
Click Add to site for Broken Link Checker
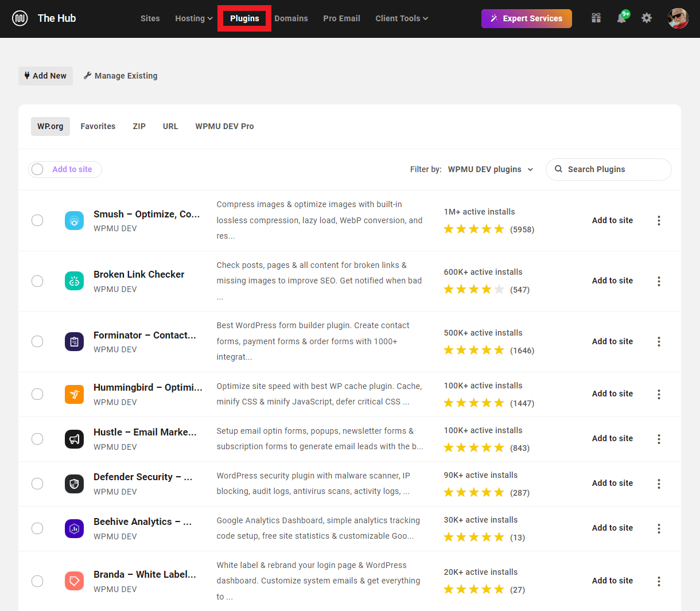click(x=612, y=281)
